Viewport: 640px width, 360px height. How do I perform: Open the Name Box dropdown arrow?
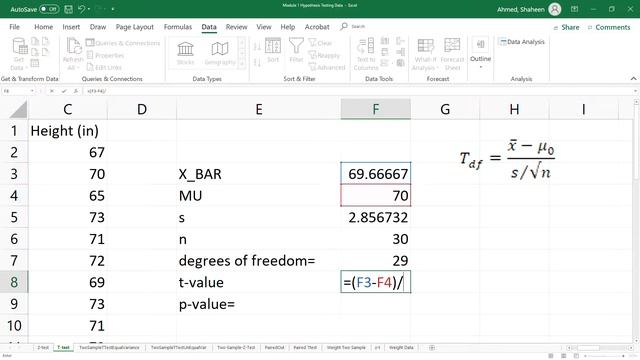click(33, 91)
